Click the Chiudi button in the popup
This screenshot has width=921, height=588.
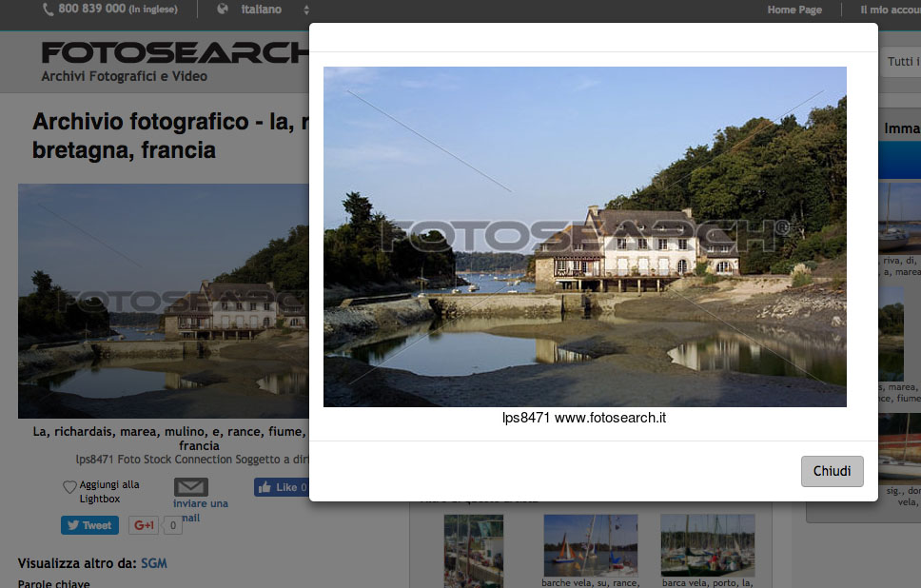click(832, 472)
